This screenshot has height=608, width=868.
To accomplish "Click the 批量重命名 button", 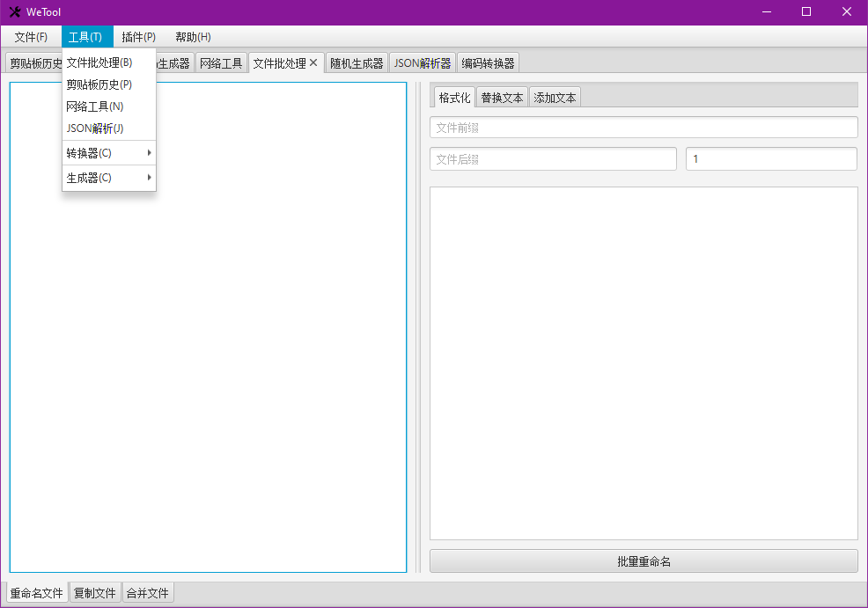I will (x=644, y=561).
